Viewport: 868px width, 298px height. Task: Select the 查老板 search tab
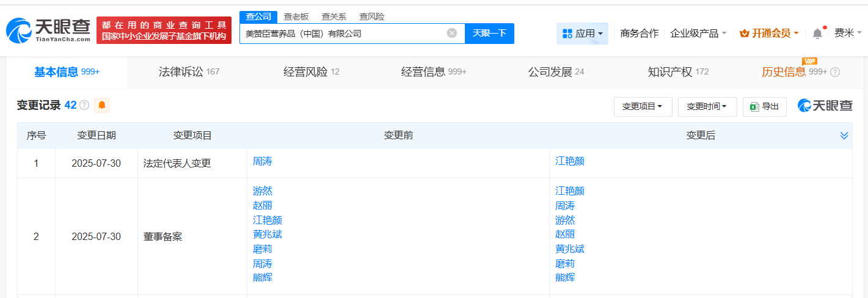pyautogui.click(x=296, y=16)
